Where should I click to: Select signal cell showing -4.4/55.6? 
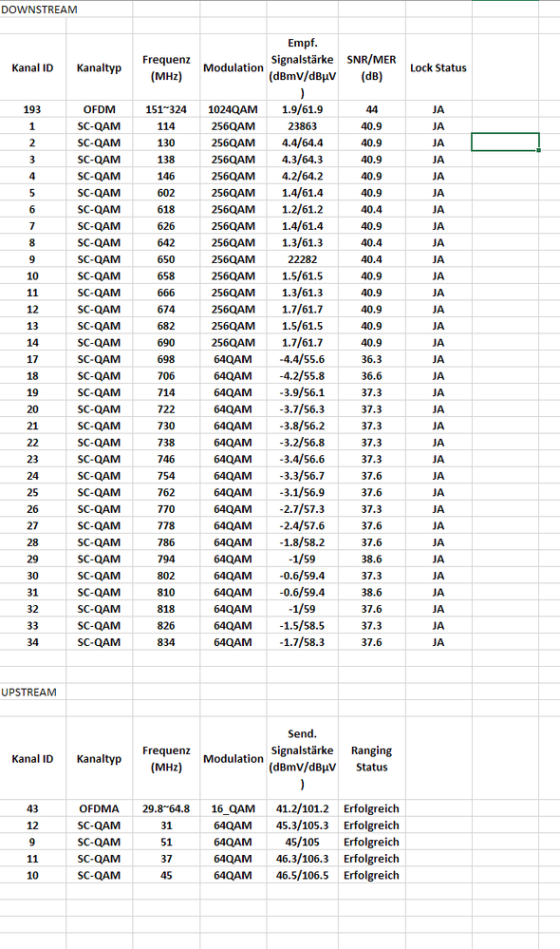click(x=303, y=359)
